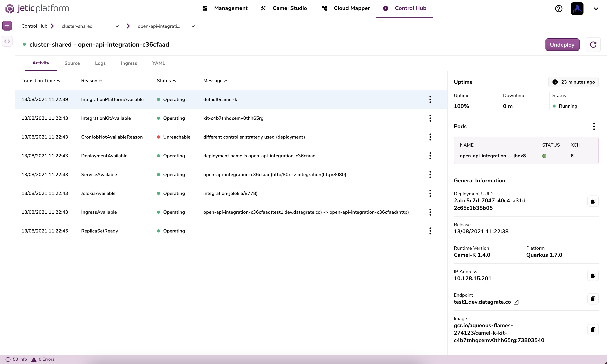Select the Control Hub nav item
The image size is (607, 364).
[405, 8]
